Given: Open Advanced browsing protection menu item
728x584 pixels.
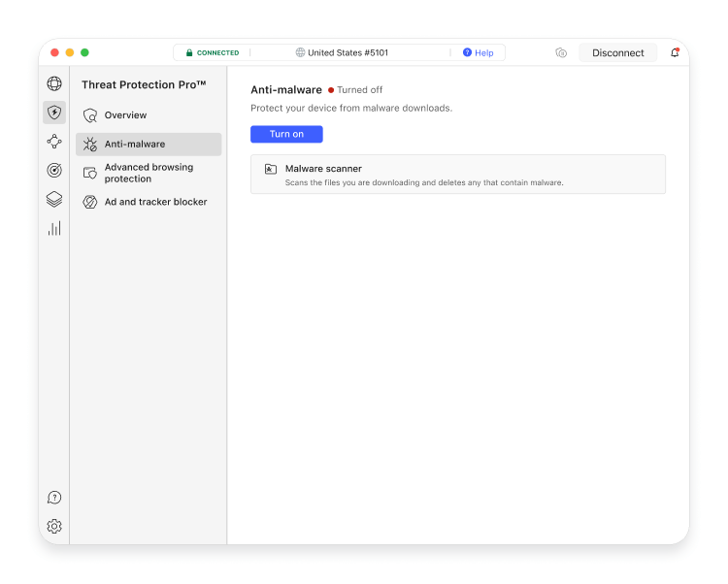Looking at the screenshot, I should [x=149, y=173].
